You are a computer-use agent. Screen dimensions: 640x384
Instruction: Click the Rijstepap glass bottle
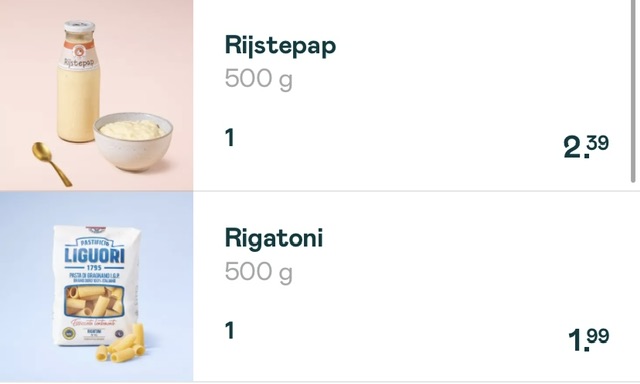coord(78,82)
